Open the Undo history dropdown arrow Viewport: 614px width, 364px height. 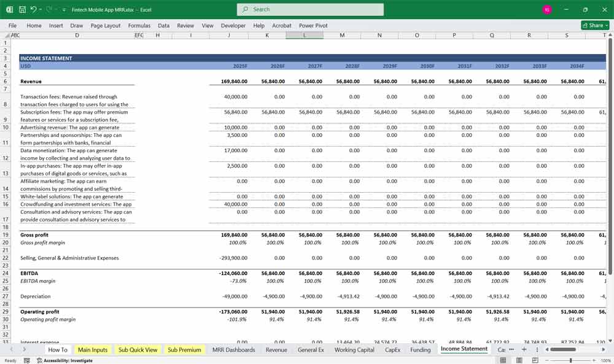(x=41, y=10)
